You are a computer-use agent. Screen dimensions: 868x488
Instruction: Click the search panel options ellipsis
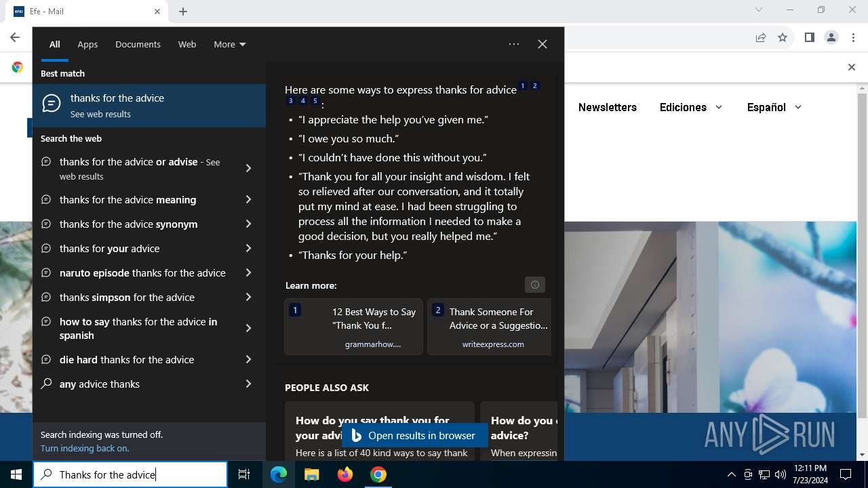coord(514,44)
